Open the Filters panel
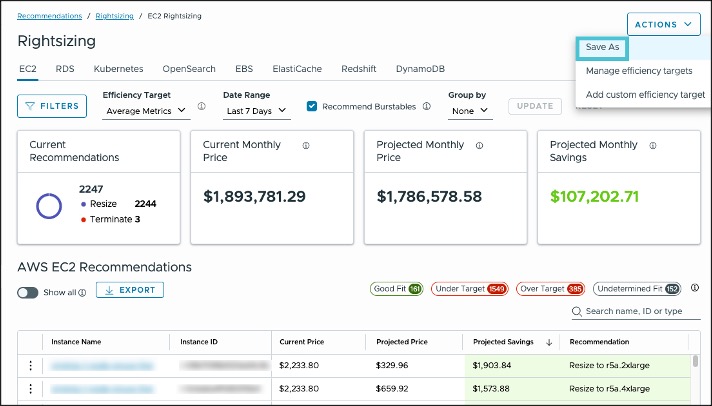Viewport: 712px width, 406px height. coord(52,106)
